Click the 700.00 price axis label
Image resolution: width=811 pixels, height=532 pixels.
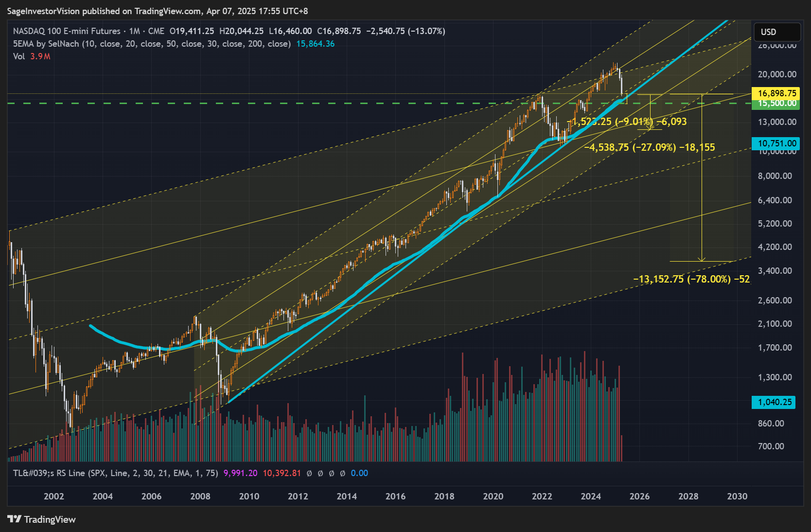(771, 446)
